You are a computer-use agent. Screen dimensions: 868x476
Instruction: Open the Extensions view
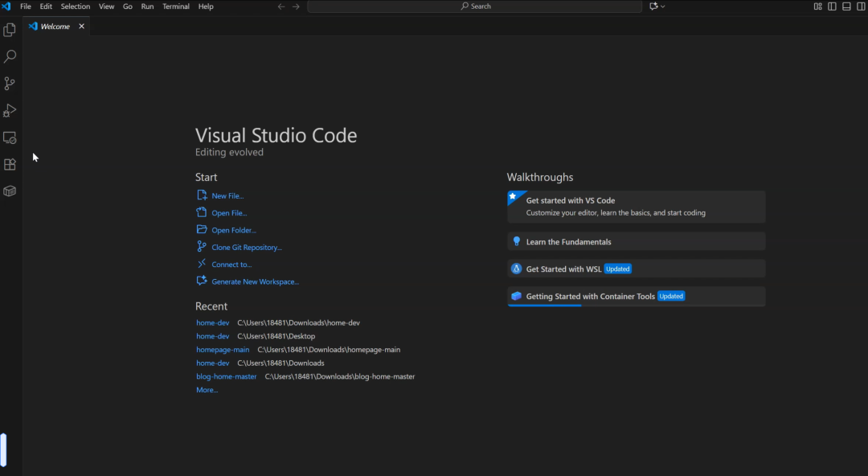10,165
